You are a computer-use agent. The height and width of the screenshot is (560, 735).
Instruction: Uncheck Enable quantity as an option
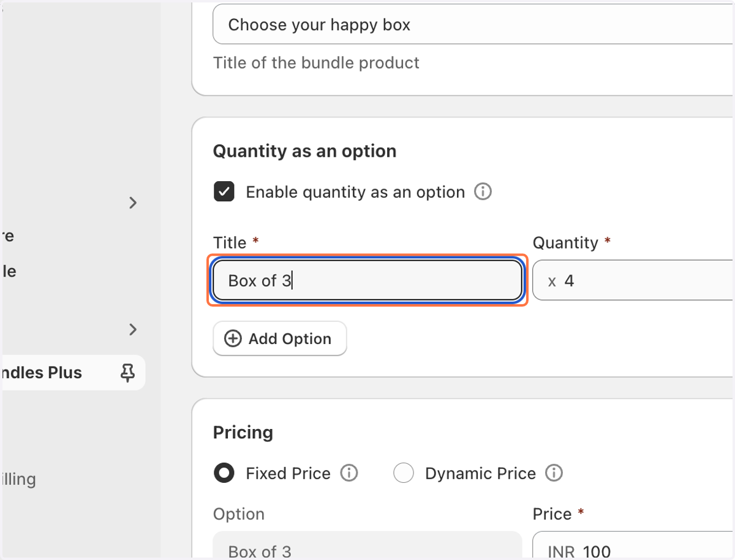click(224, 192)
